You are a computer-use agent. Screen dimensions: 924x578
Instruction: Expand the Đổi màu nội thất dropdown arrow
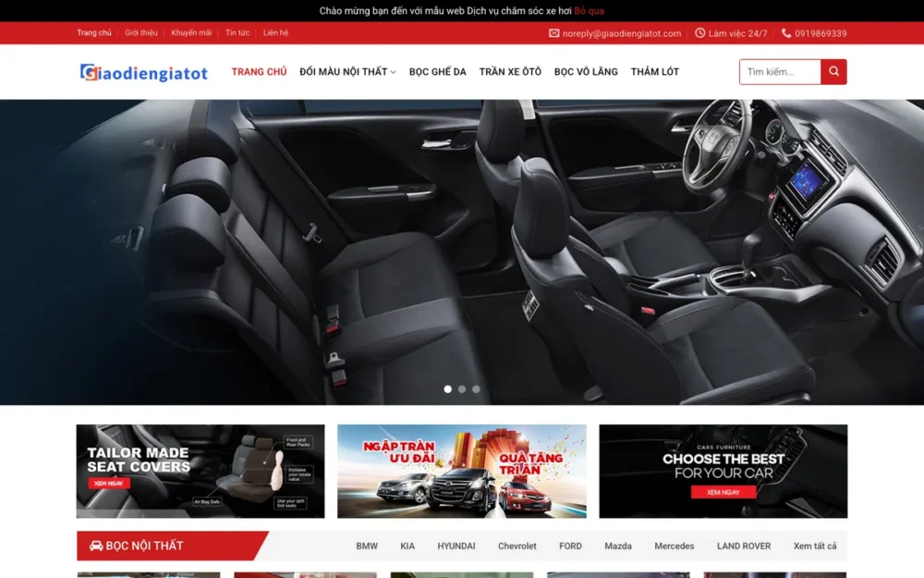tap(393, 72)
